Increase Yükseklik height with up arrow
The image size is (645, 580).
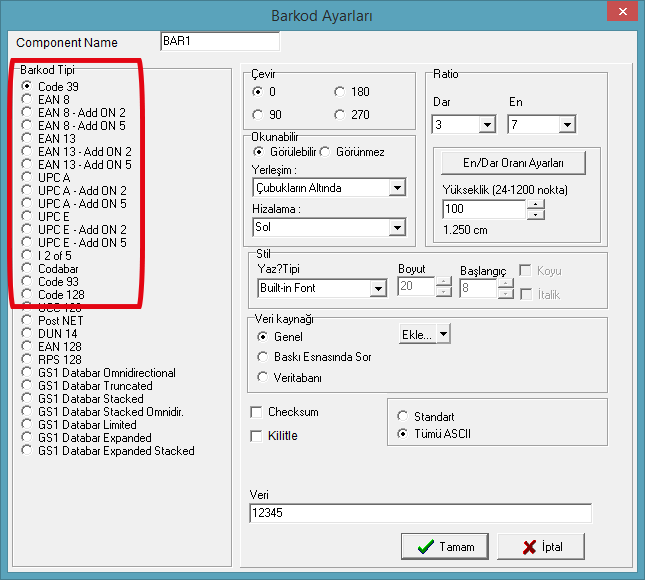pos(537,205)
